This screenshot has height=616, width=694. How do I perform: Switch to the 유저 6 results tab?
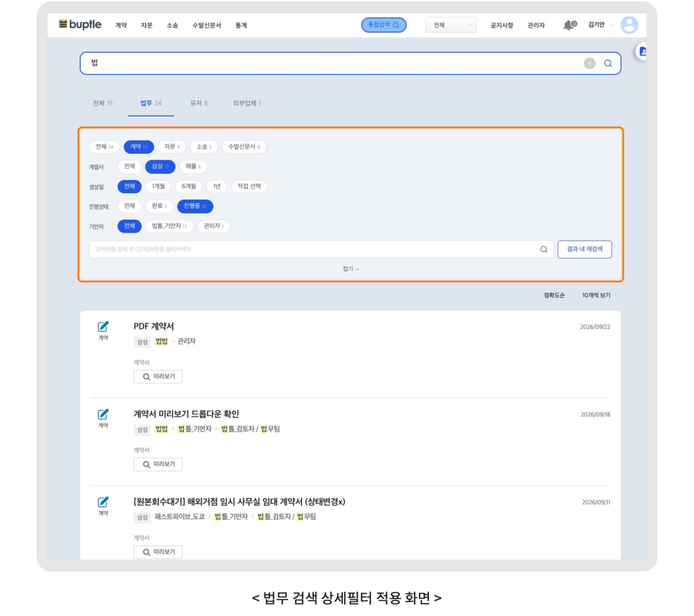pos(199,103)
